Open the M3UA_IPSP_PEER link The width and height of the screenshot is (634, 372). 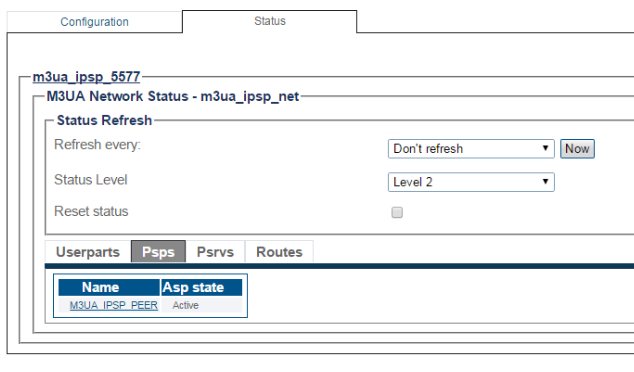(114, 305)
